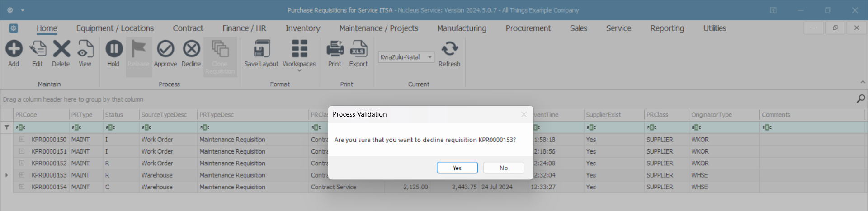Click the Edit icon in ribbon
Viewport: 868px width, 211px height.
pyautogui.click(x=38, y=49)
